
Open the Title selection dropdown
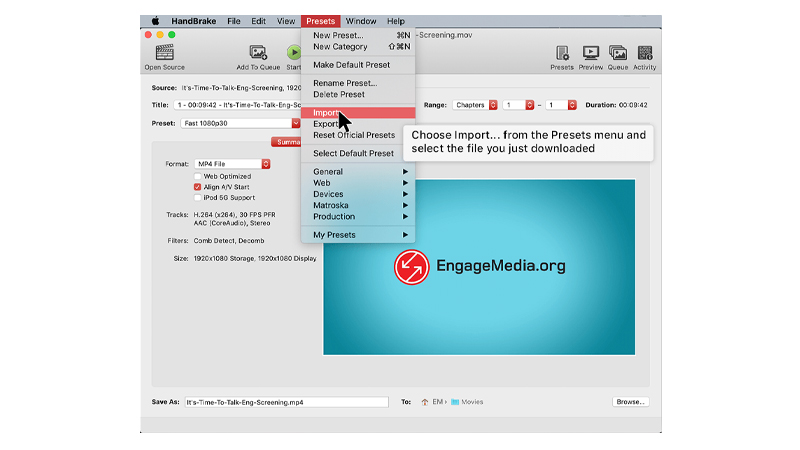pyautogui.click(x=237, y=105)
